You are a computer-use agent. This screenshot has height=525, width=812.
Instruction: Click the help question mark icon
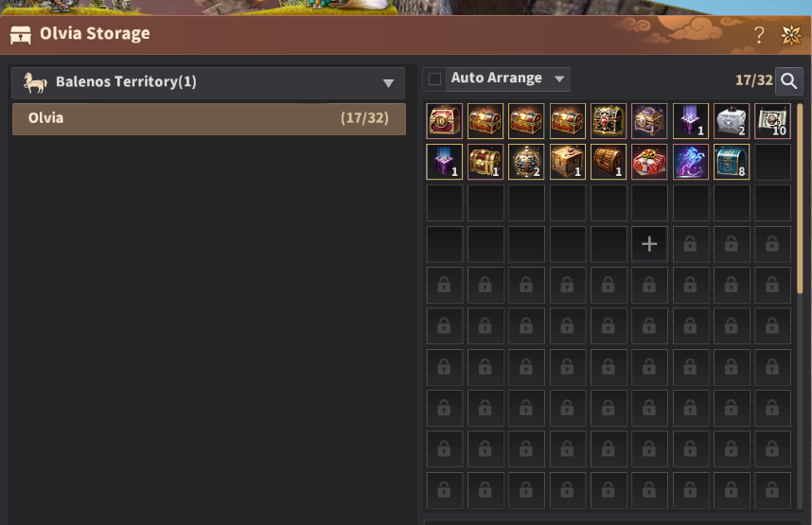(759, 35)
